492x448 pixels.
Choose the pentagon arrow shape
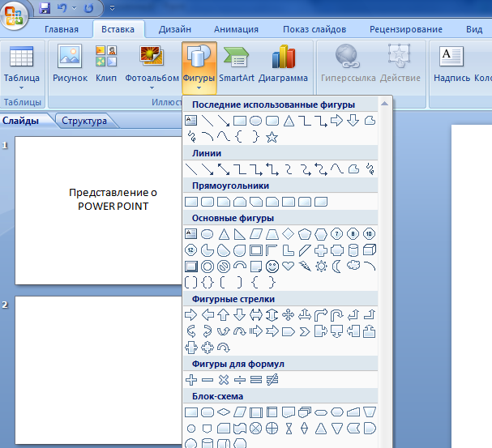(288, 331)
